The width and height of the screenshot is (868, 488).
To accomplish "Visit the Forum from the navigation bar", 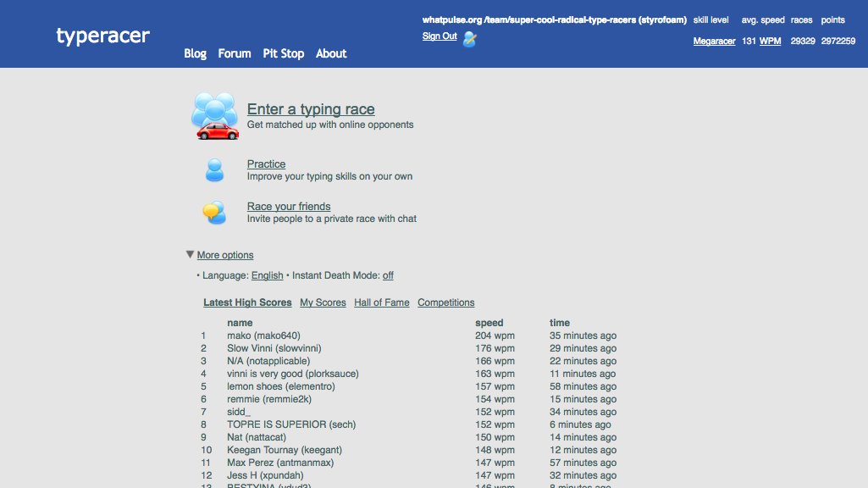I will (234, 53).
